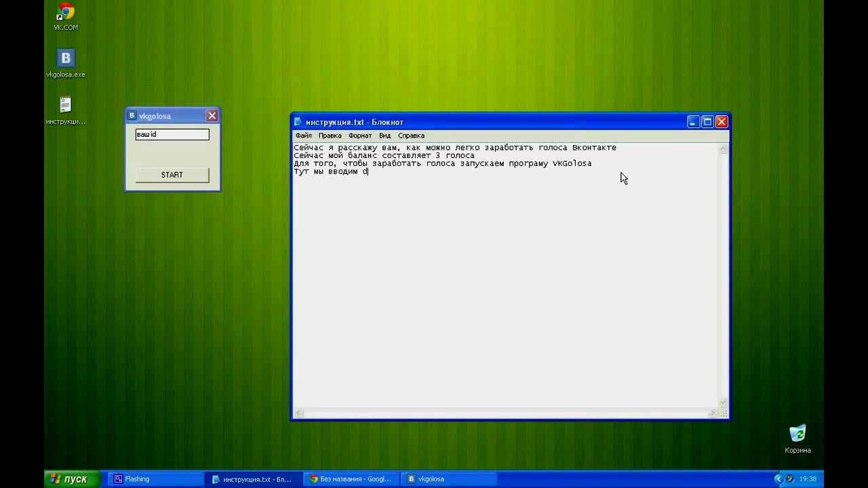Click the line 'Сейчас мой баланс составляет 3 голоса'
The image size is (868, 488).
coord(384,155)
